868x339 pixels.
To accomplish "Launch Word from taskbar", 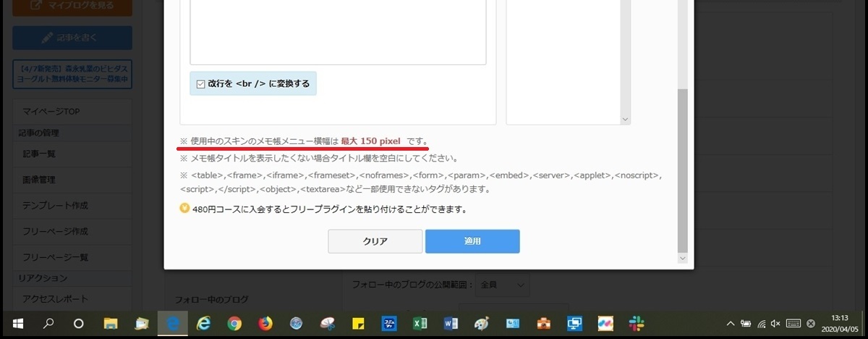I will point(451,324).
